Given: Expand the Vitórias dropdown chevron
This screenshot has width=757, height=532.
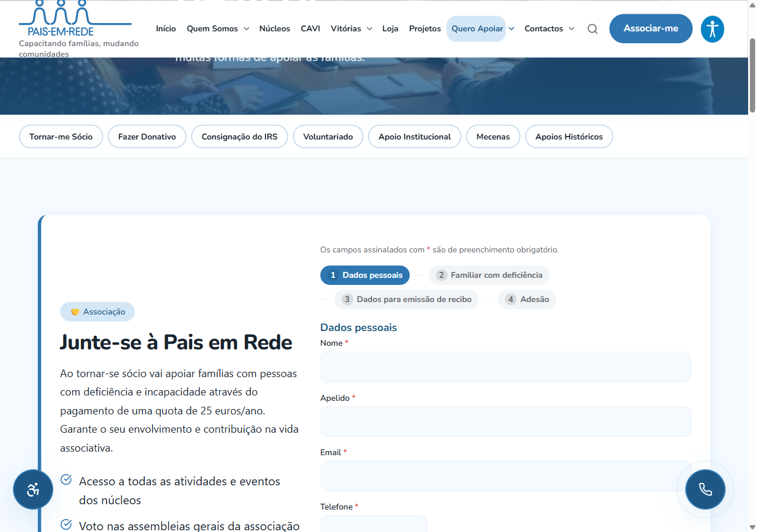Looking at the screenshot, I should tap(369, 29).
